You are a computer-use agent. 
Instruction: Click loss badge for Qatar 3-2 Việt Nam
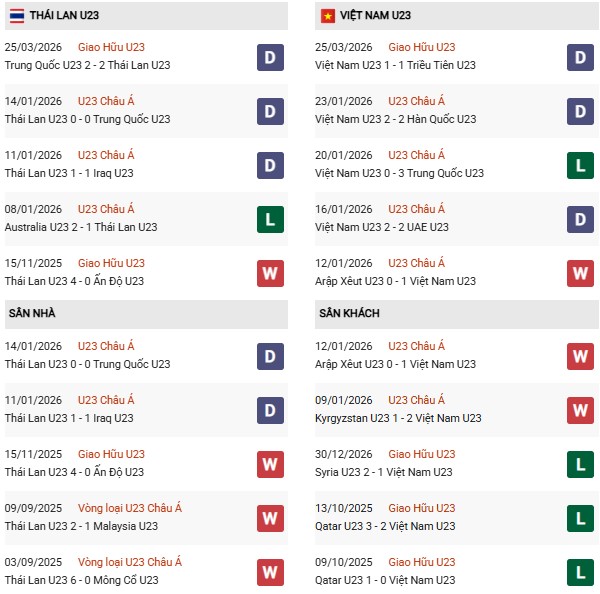[581, 518]
